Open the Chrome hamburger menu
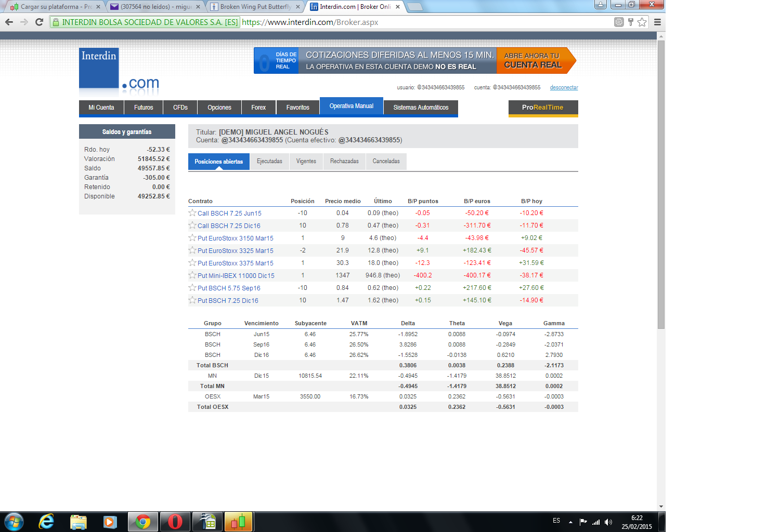 [x=657, y=22]
